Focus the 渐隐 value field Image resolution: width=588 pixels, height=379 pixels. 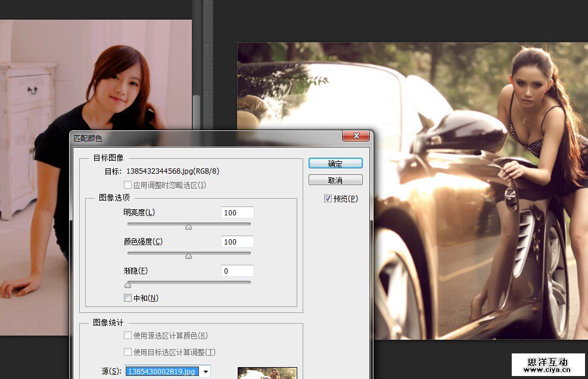point(237,271)
